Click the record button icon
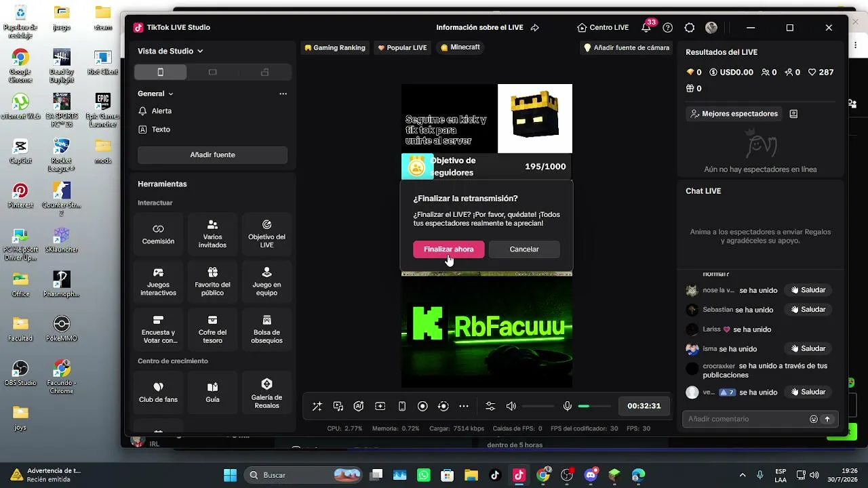Image resolution: width=868 pixels, height=488 pixels. click(x=422, y=406)
